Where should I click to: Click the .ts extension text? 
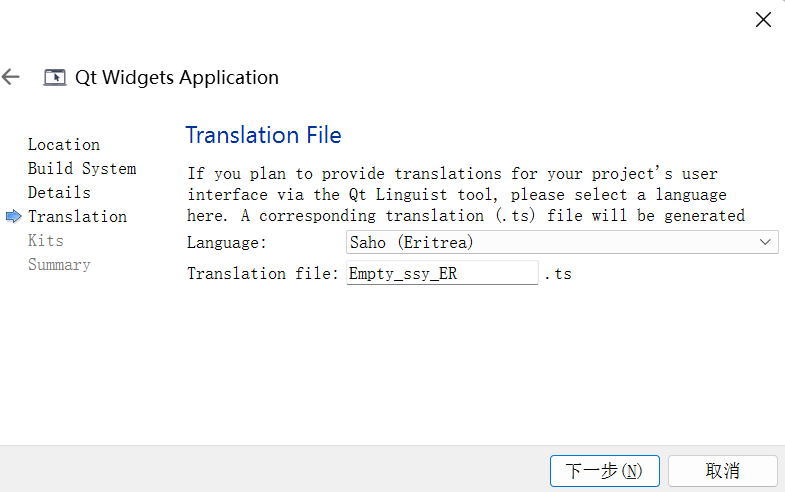click(557, 274)
